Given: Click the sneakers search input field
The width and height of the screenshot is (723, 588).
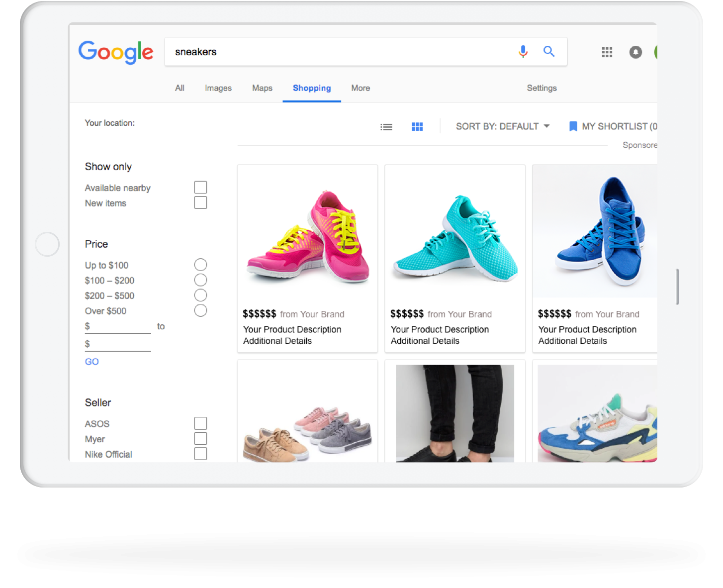Looking at the screenshot, I should [338, 52].
